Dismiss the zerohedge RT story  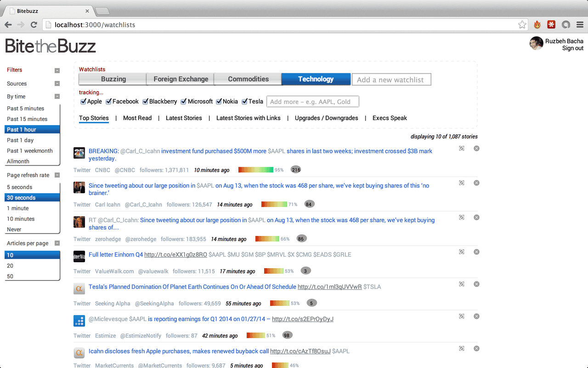click(x=476, y=217)
